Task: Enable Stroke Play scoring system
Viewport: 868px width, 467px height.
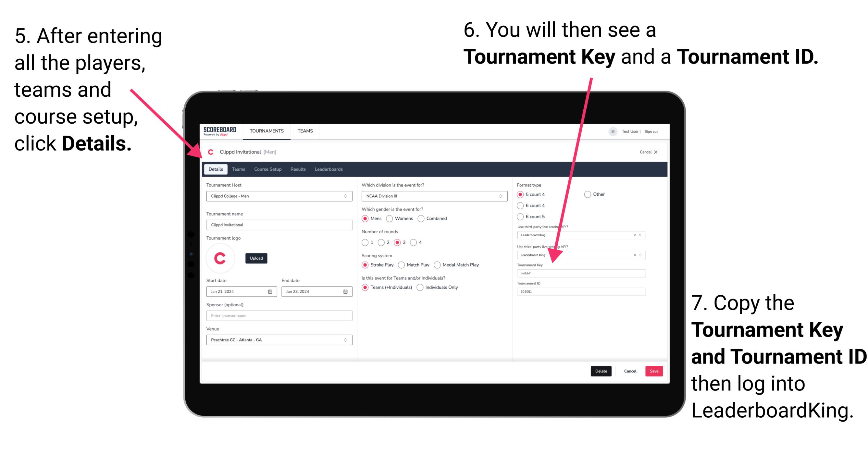Action: tap(365, 264)
